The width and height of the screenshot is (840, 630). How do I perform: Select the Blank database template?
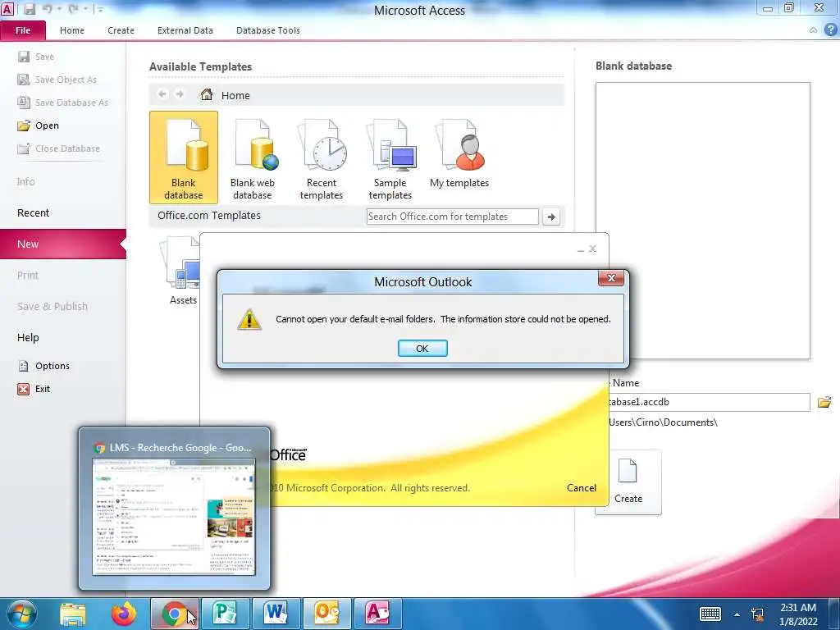coord(184,157)
